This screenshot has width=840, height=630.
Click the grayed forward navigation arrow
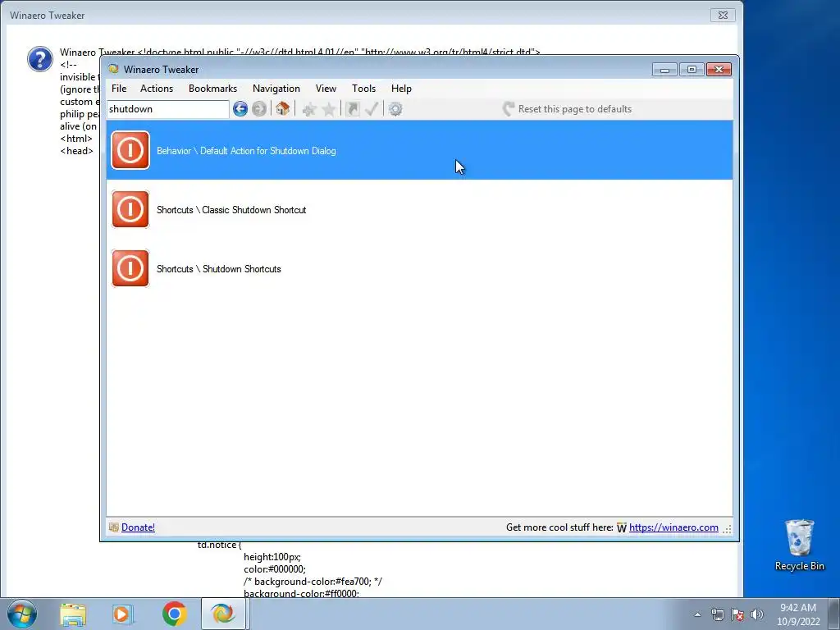(x=259, y=109)
